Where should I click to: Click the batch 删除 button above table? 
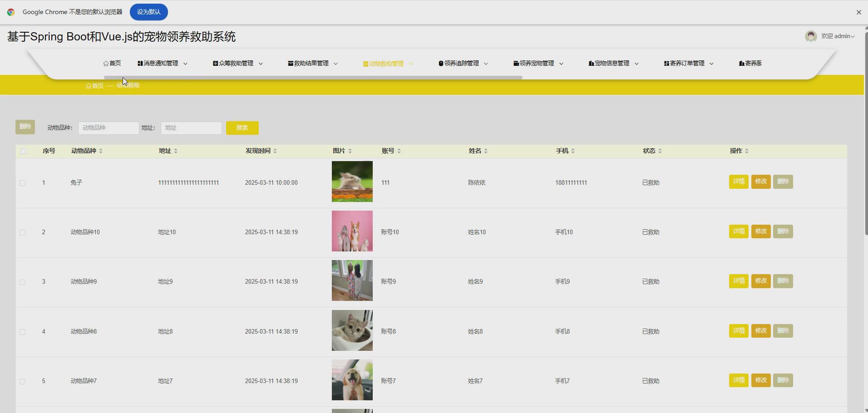point(25,127)
